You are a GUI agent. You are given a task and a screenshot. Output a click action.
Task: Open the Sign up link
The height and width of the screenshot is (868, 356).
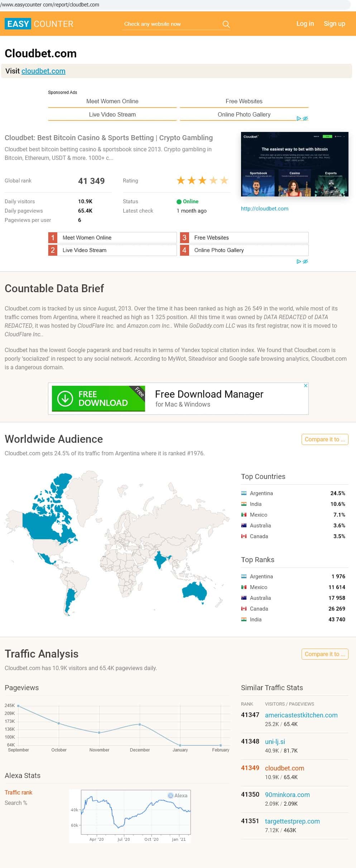tap(334, 24)
